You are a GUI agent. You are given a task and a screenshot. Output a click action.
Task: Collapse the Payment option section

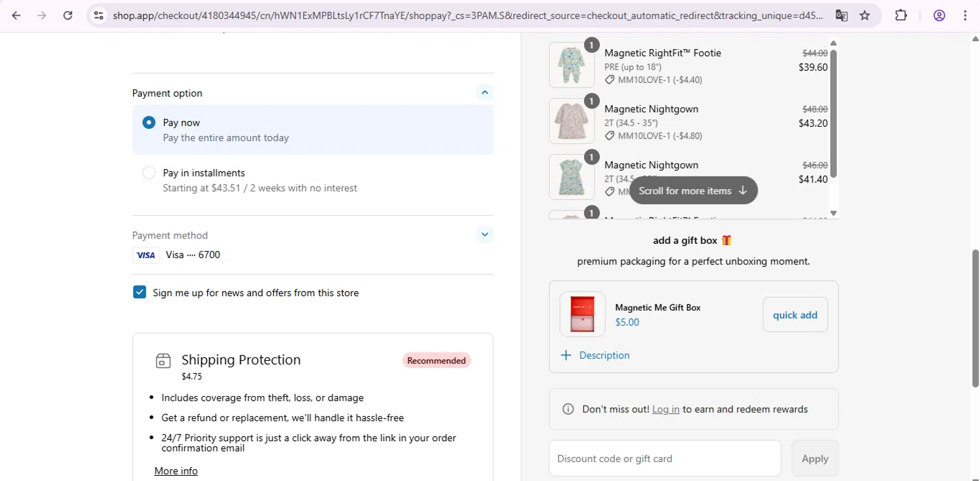click(x=485, y=92)
